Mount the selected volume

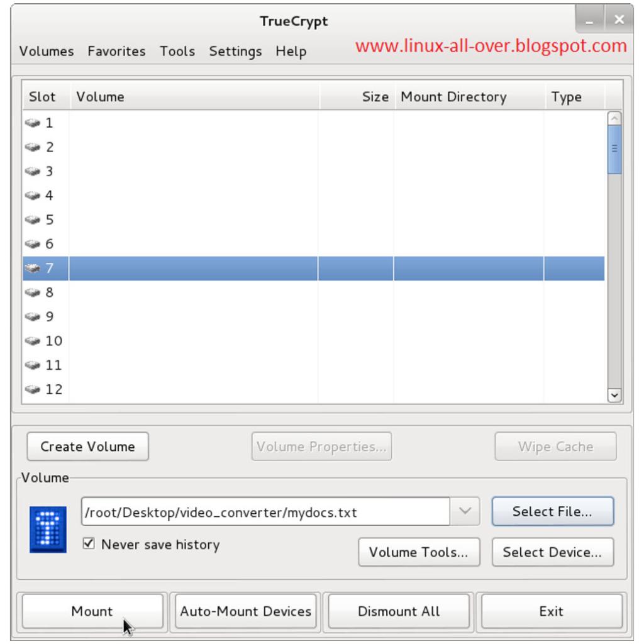92,611
